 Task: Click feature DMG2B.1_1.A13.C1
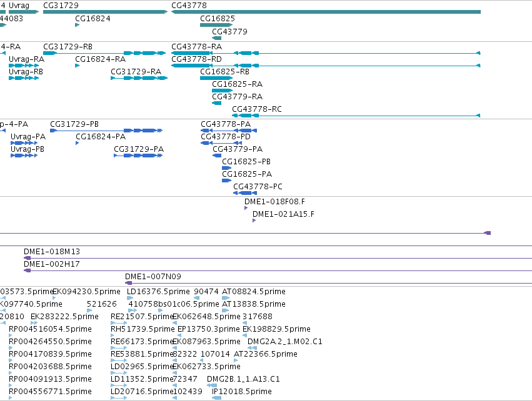pyautogui.click(x=212, y=386)
